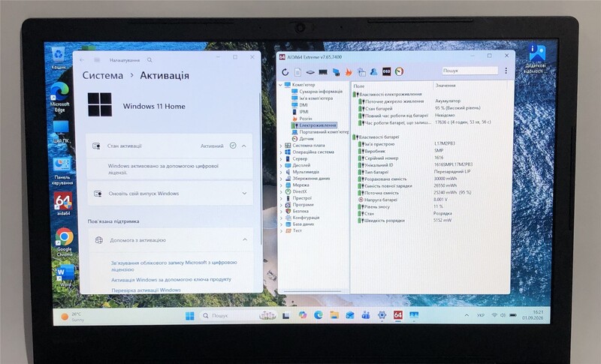Open Microsoft Edge from the taskbar

pyautogui.click(x=318, y=315)
